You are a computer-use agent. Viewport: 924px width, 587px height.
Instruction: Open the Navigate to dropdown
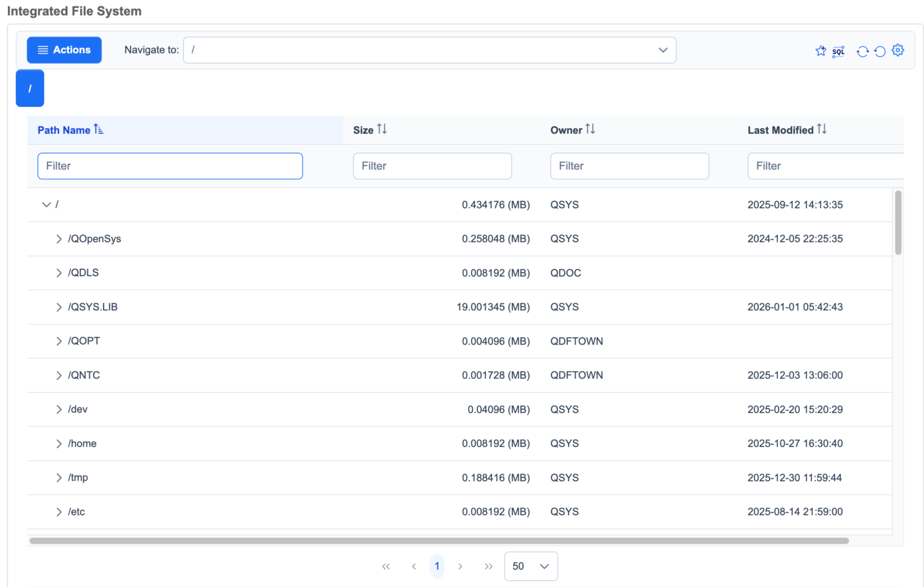click(430, 50)
